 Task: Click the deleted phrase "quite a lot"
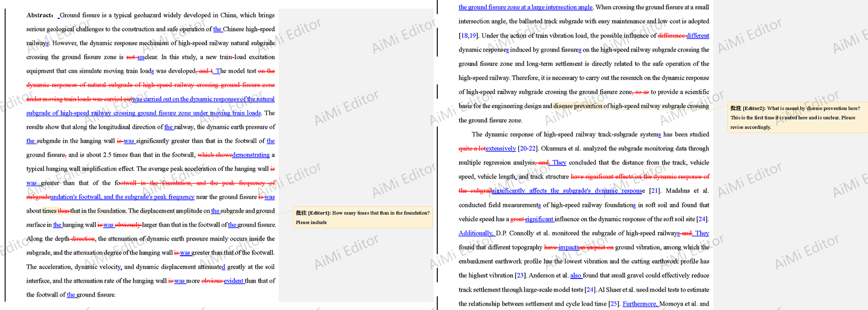tap(472, 148)
